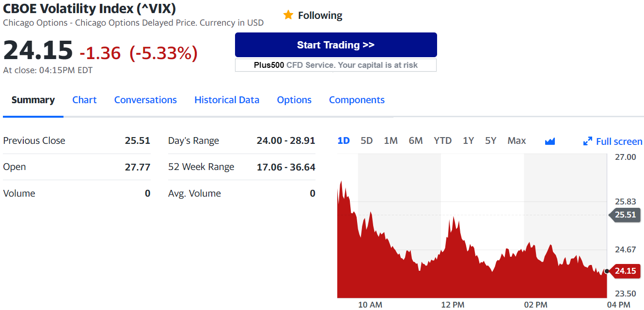644x310 pixels.
Task: Click the 24.15 current price chart marker
Action: coord(624,271)
